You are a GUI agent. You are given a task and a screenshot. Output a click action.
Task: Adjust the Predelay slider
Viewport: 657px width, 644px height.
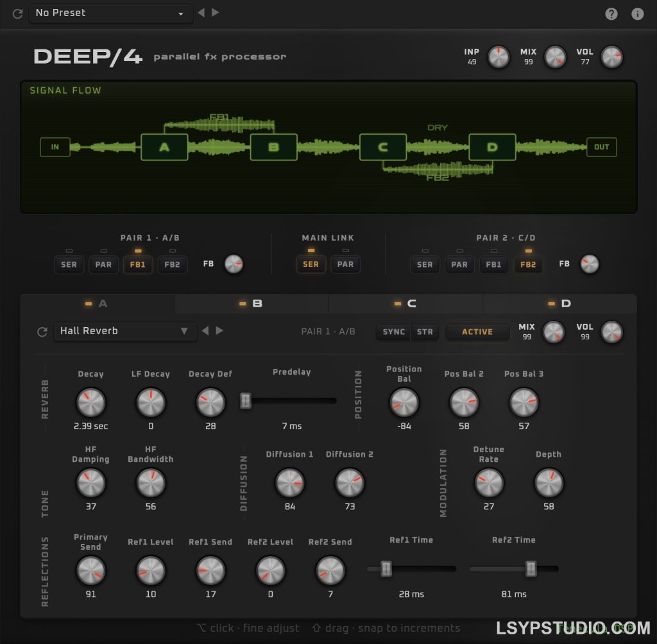coord(244,400)
